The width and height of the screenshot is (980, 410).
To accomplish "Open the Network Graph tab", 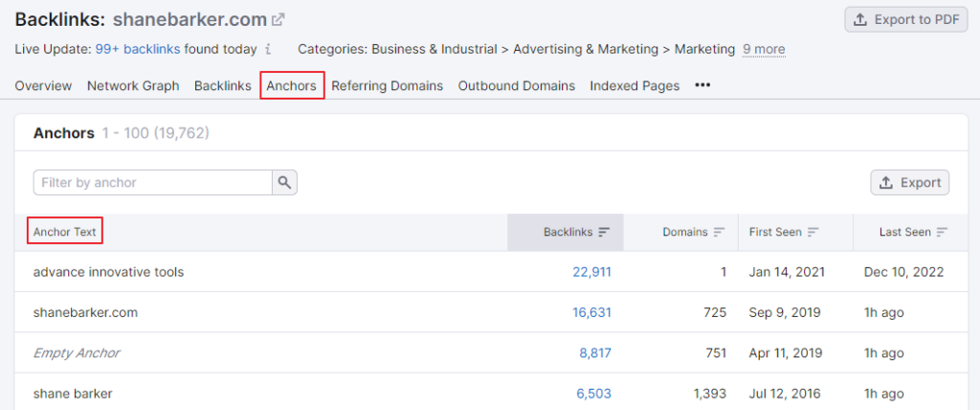I will (133, 86).
